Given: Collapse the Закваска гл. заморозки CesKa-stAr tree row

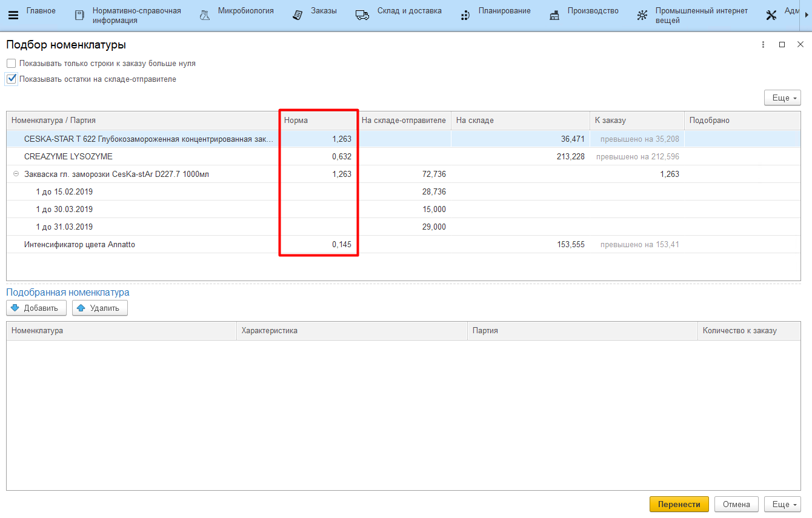Looking at the screenshot, I should [16, 174].
